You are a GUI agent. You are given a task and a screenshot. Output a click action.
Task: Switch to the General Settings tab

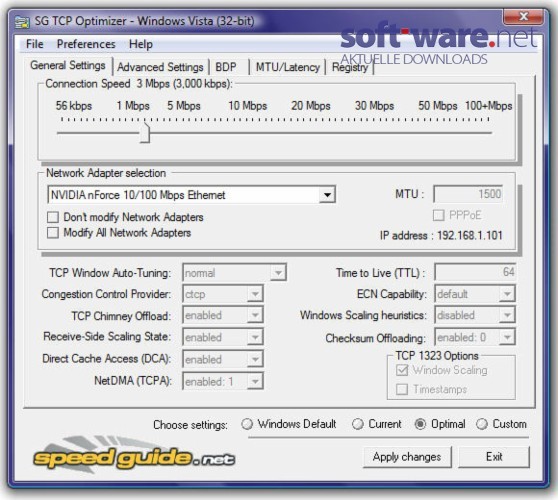68,65
